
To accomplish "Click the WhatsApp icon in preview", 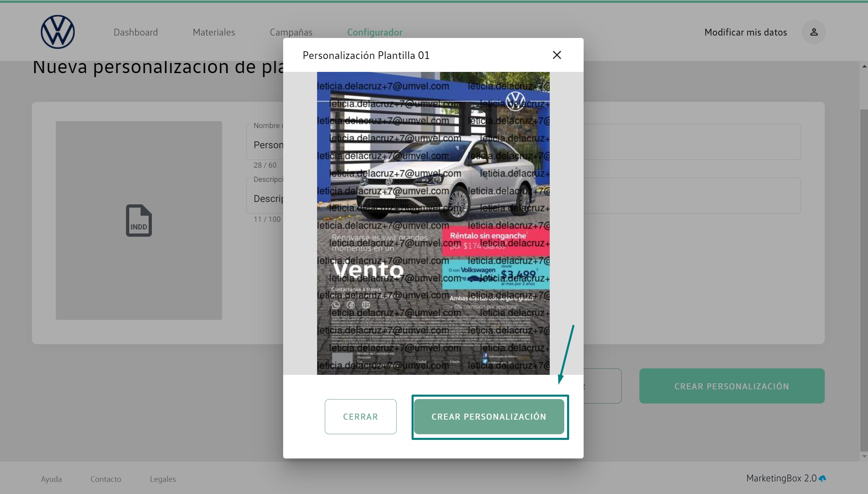I will tap(336, 305).
